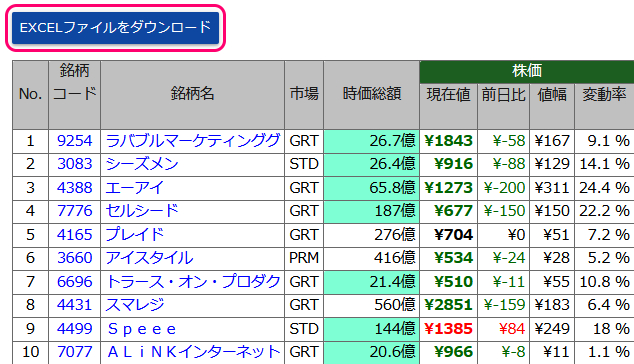
Task: Click the current price ¥966
Action: 453,351
